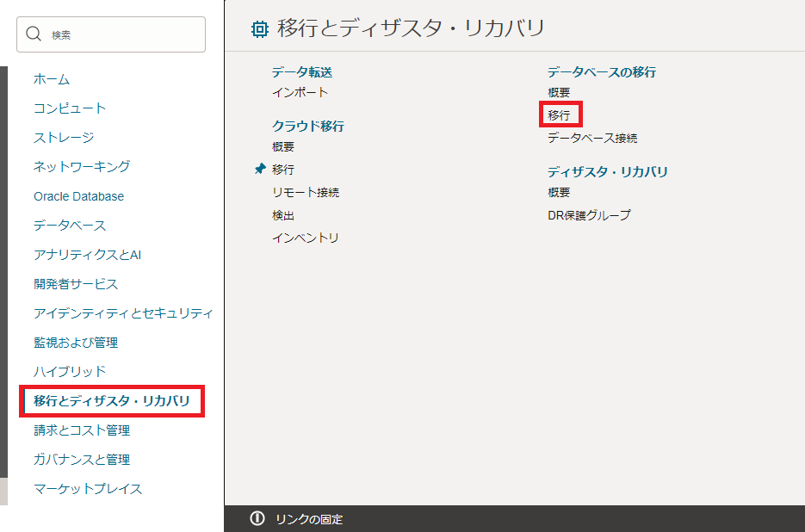Open 請求とコスト管理 from the navigation
Image resolution: width=805 pixels, height=532 pixels.
[x=82, y=430]
